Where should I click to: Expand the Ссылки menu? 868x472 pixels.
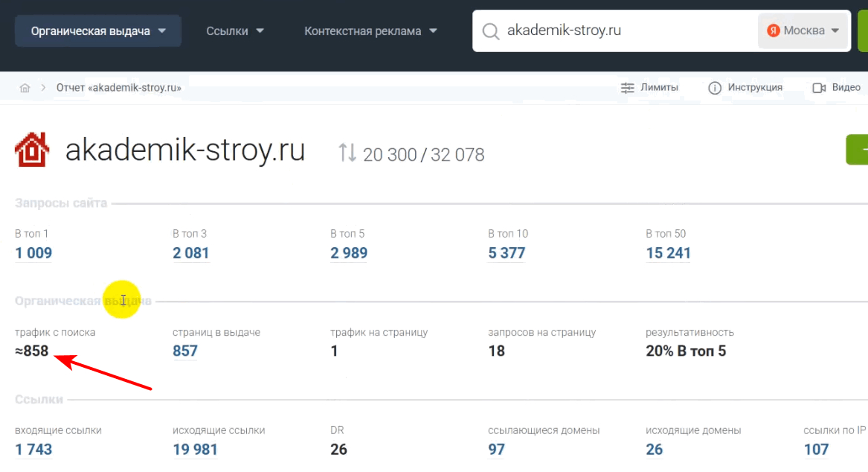[x=235, y=31]
